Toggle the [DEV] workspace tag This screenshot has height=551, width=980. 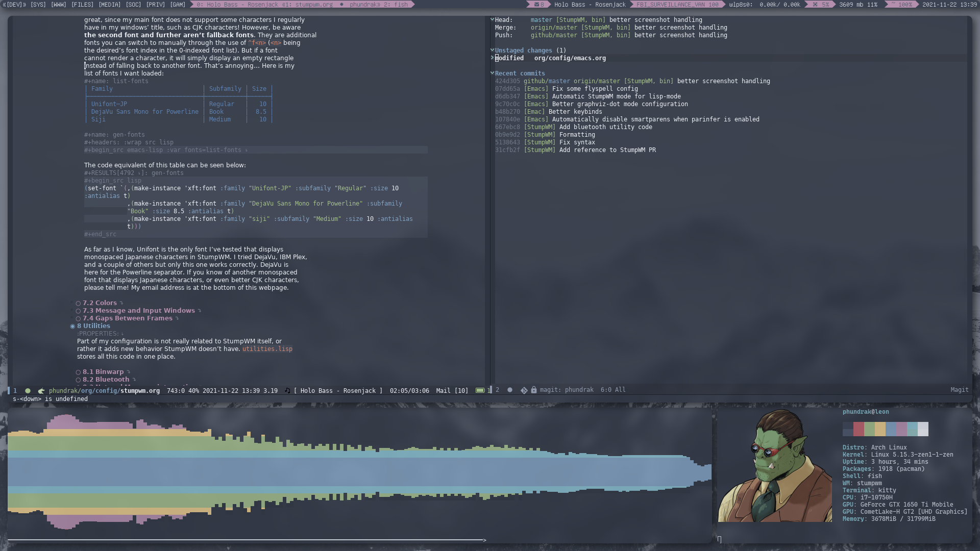[13, 5]
